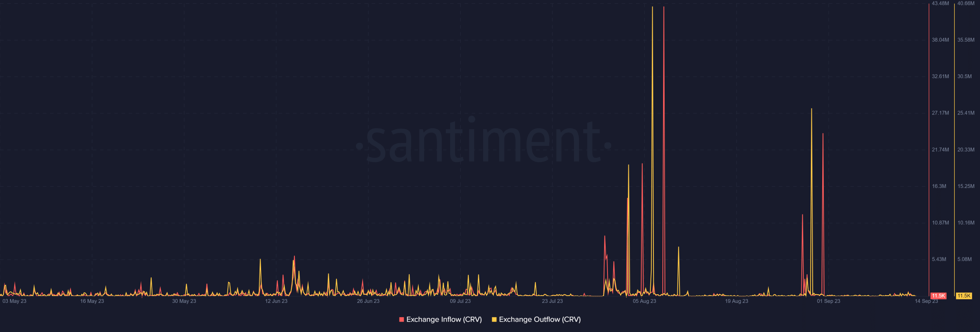This screenshot has width=980, height=332.
Task: Click the yellow 11.5K current value badge
Action: [x=964, y=296]
